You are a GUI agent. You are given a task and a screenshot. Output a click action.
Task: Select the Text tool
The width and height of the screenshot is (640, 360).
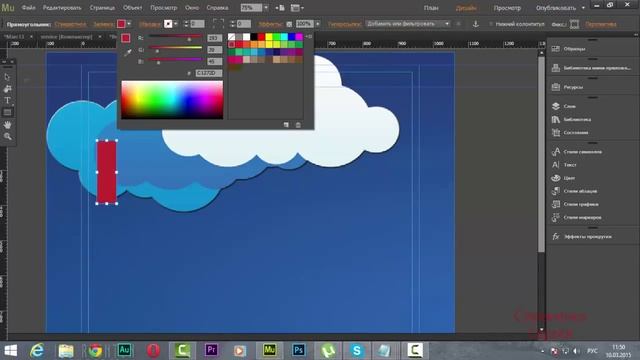pyautogui.click(x=7, y=100)
